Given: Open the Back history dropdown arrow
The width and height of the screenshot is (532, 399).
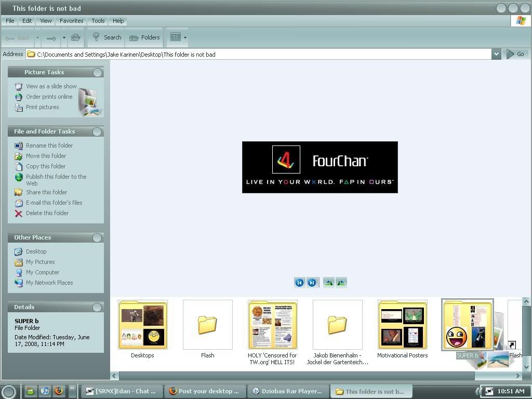Looking at the screenshot, I should (x=37, y=37).
